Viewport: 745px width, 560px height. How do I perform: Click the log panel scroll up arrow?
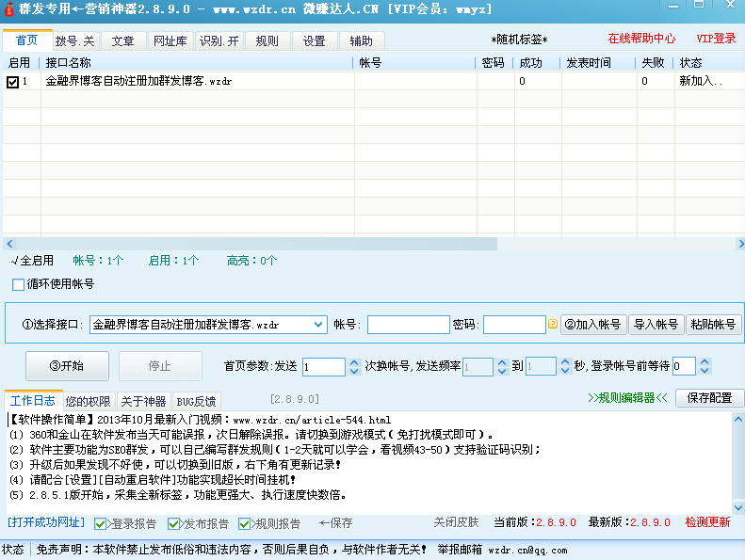pos(738,420)
